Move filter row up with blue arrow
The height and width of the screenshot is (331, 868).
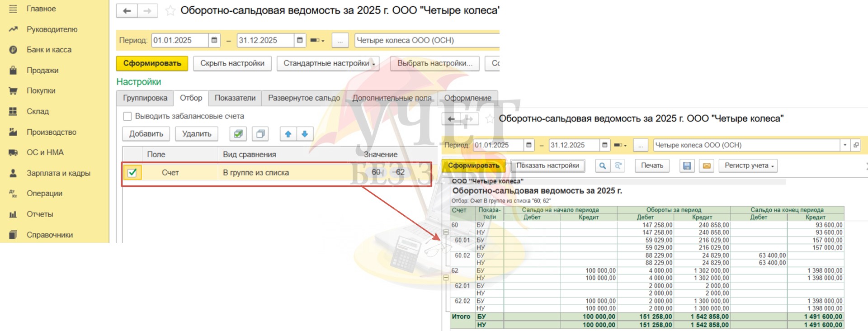click(x=288, y=134)
